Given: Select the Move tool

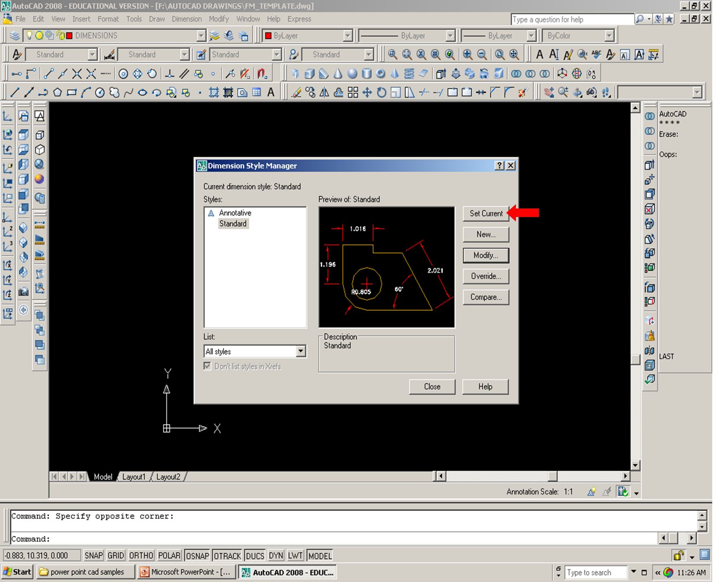Looking at the screenshot, I should [x=367, y=92].
